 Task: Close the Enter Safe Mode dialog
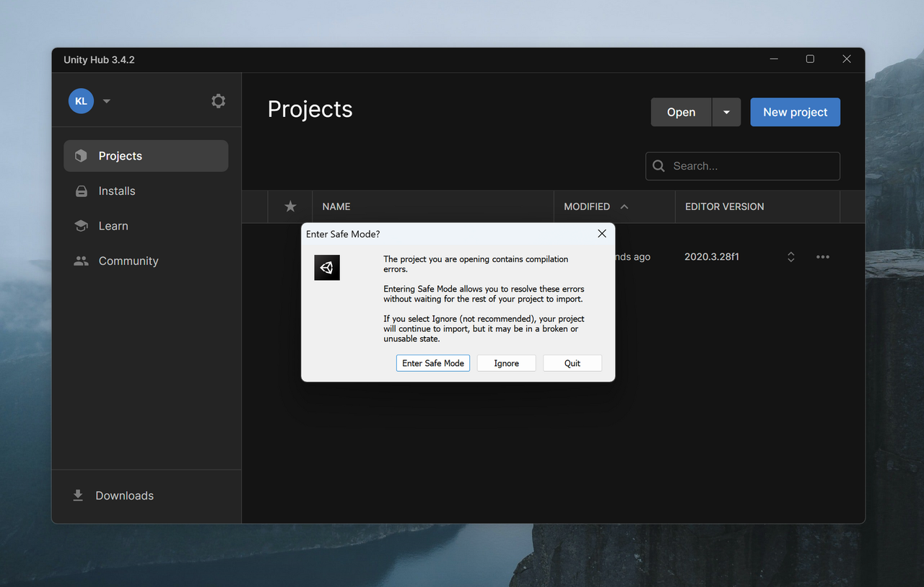click(602, 234)
